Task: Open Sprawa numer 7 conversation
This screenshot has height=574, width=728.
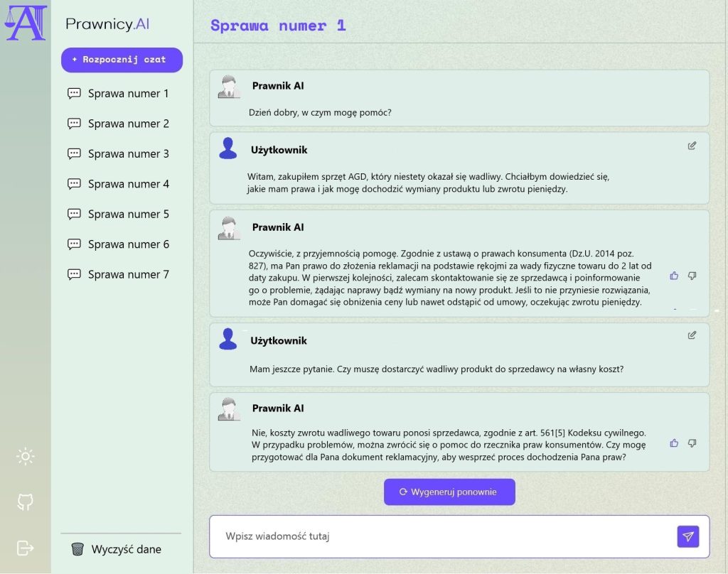Action: point(119,275)
